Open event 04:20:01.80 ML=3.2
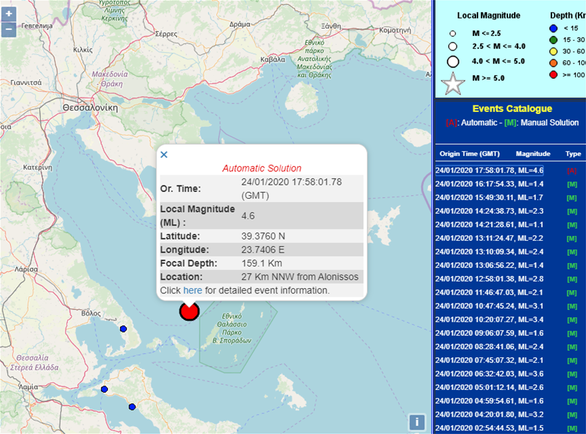 (x=489, y=415)
